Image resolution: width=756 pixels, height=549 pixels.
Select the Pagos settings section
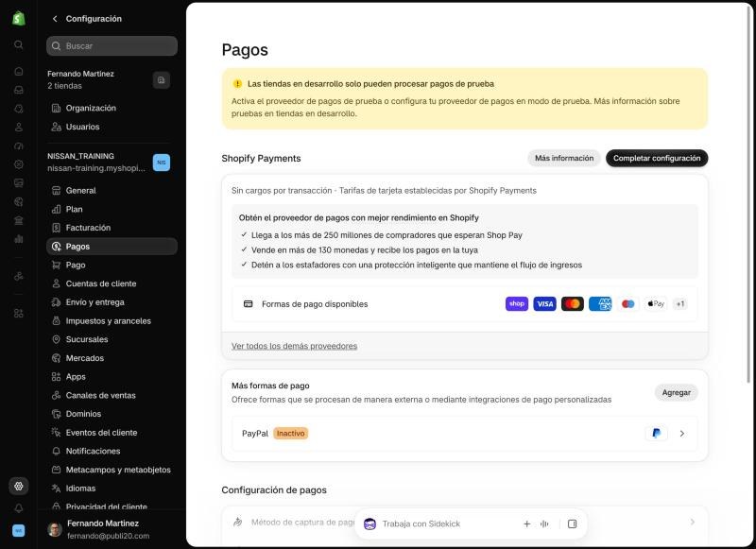tap(112, 247)
